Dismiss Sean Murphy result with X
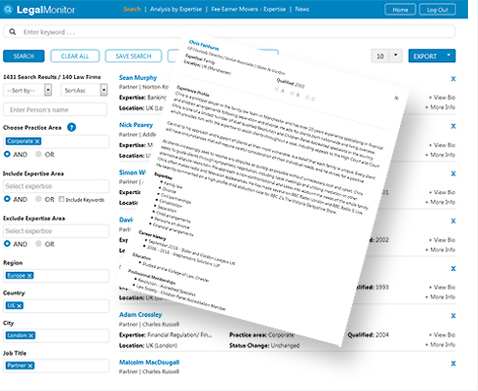The height and width of the screenshot is (391, 478). click(453, 79)
